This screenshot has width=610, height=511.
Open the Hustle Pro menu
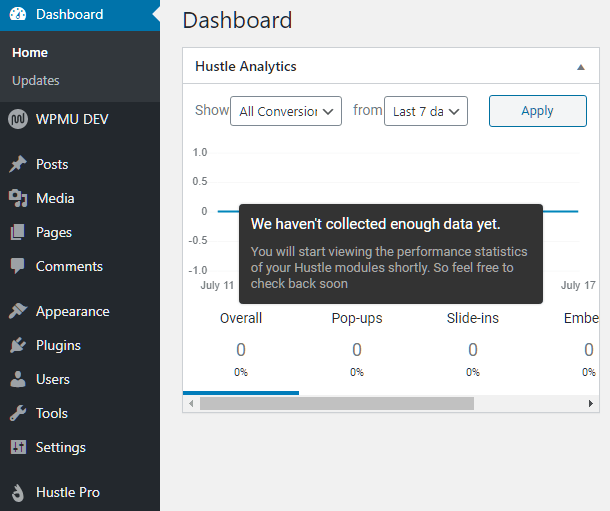[80, 493]
